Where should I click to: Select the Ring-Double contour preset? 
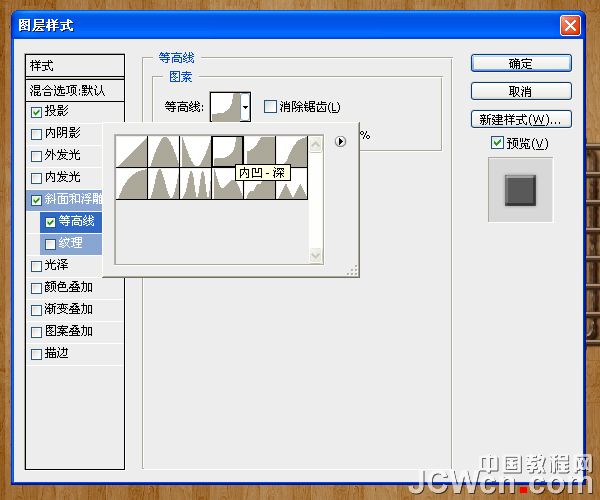196,184
